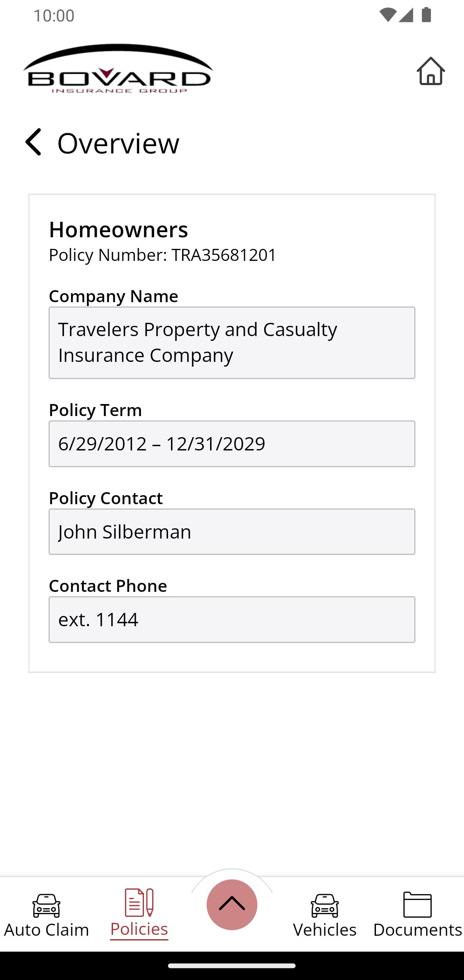Open the Vehicles car icon
464x980 pixels.
[x=325, y=905]
